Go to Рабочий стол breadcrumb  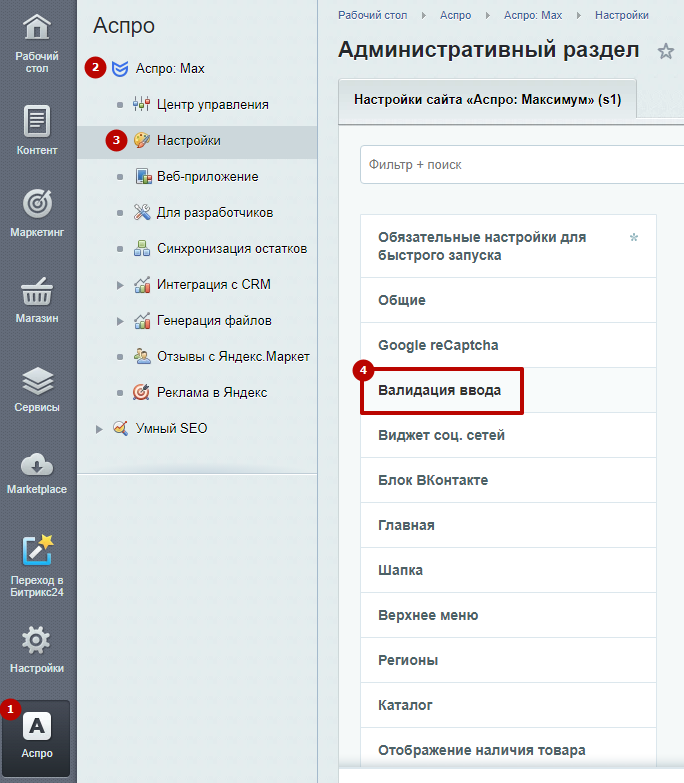tap(372, 15)
